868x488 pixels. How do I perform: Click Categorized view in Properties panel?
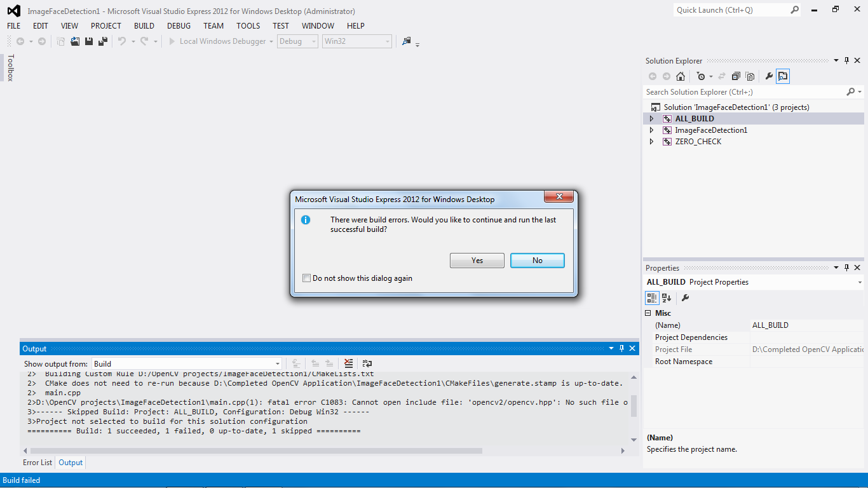[x=652, y=297]
